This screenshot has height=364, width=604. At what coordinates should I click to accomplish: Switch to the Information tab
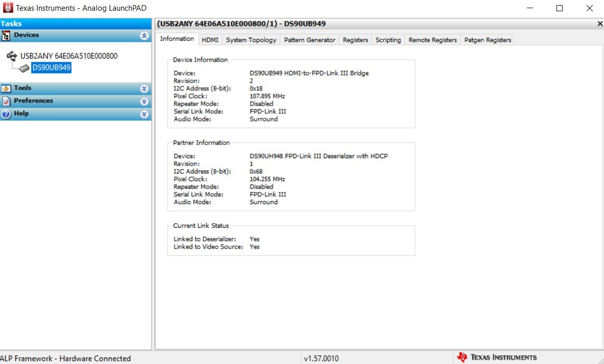177,39
